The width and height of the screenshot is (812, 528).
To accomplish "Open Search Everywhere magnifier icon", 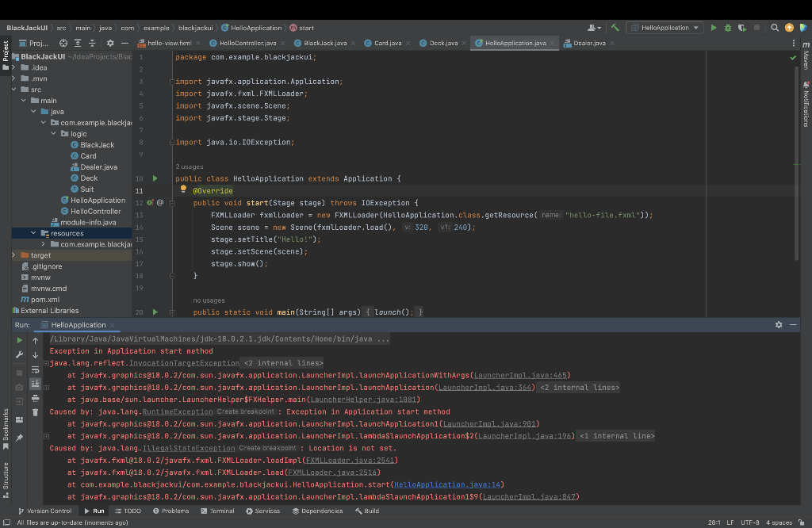I will [x=775, y=28].
